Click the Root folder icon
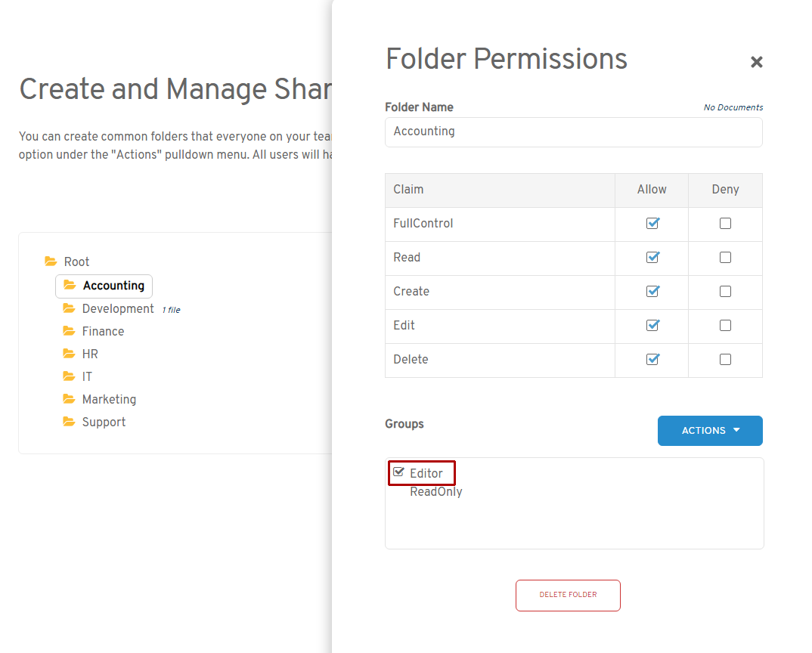Screen dimensions: 812x653 (x=51, y=262)
